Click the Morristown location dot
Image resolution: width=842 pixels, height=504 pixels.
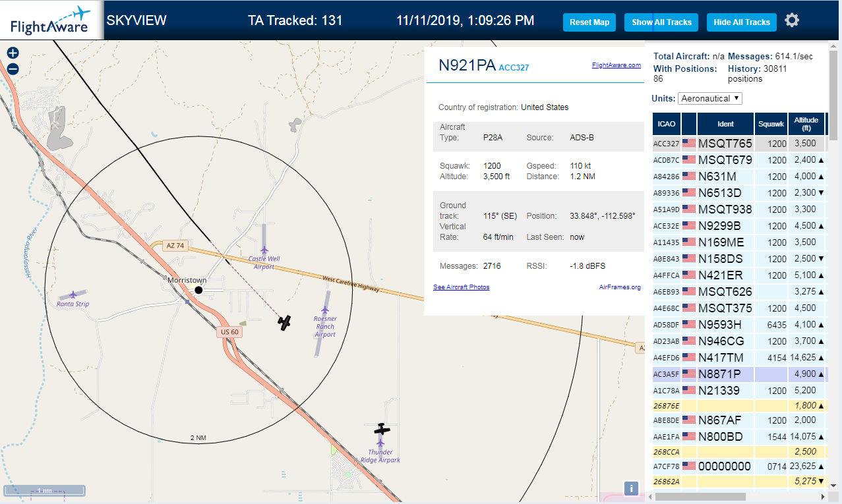tap(198, 290)
